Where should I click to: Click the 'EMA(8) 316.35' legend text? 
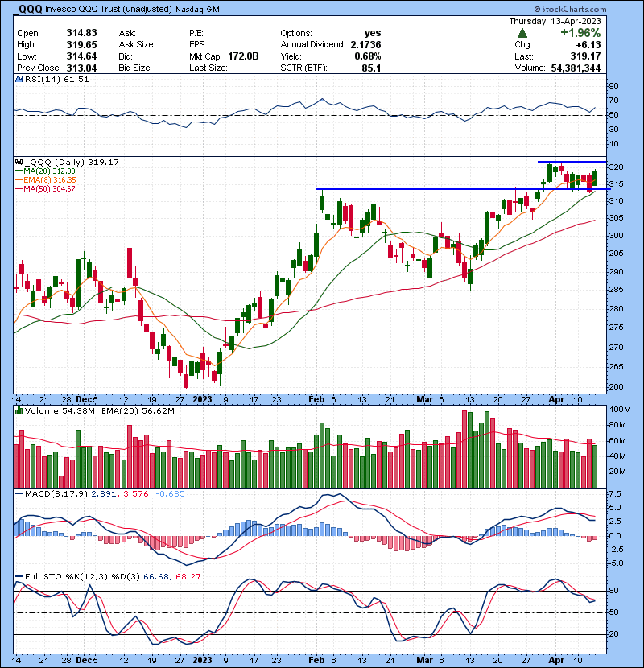pos(50,179)
